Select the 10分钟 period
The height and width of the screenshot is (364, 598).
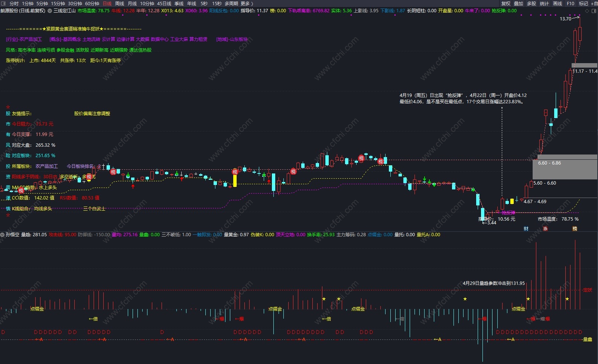pos(147,3)
